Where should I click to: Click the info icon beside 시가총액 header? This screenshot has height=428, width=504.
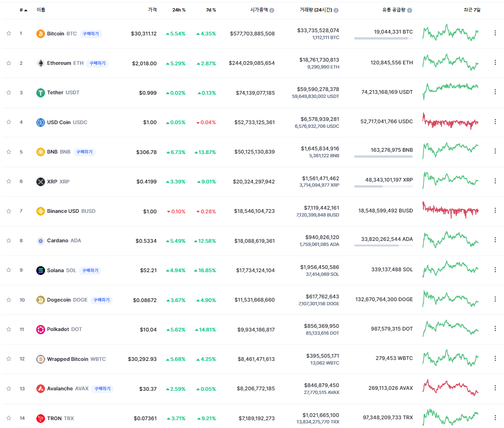272,10
